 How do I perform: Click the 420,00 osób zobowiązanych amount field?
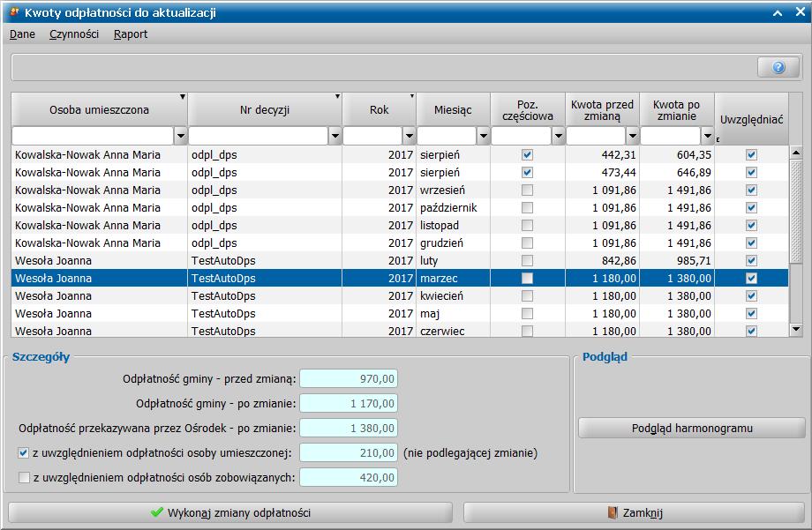[349, 477]
